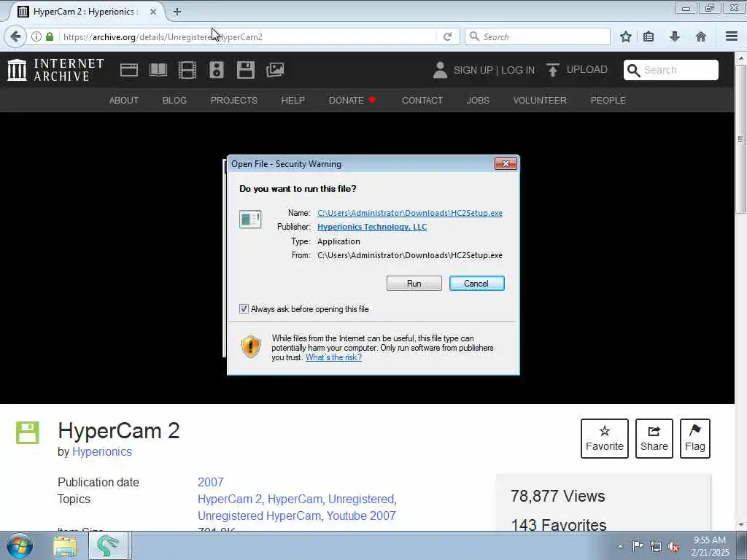Click the green software item icon
Image resolution: width=747 pixels, height=560 pixels.
[28, 432]
